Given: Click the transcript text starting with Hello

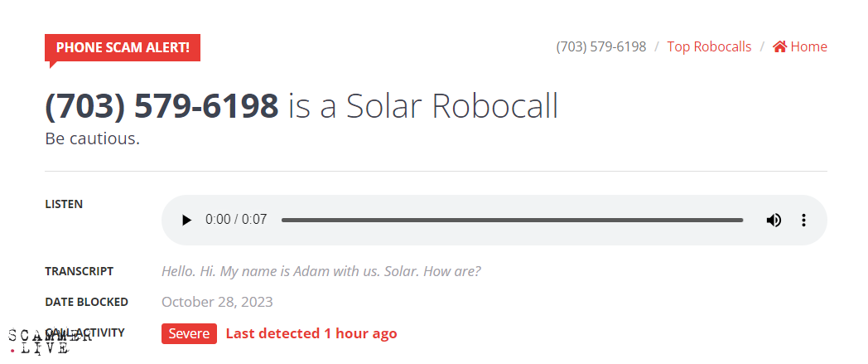Looking at the screenshot, I should (x=321, y=271).
